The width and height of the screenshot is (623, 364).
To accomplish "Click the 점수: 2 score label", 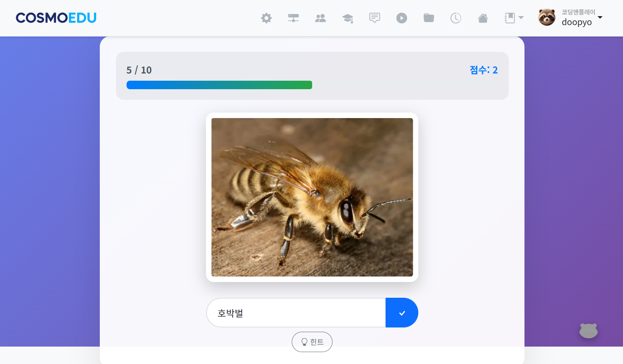I will [x=484, y=70].
